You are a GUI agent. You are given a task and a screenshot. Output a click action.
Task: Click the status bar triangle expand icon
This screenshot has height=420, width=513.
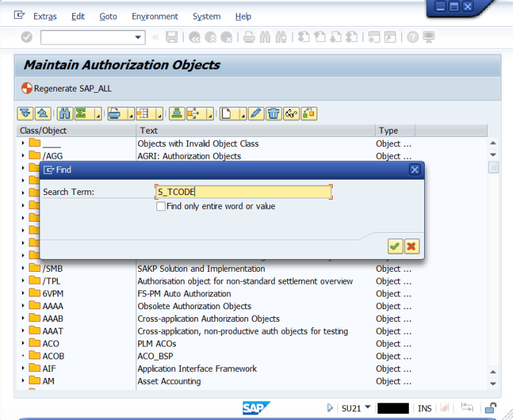(x=330, y=407)
